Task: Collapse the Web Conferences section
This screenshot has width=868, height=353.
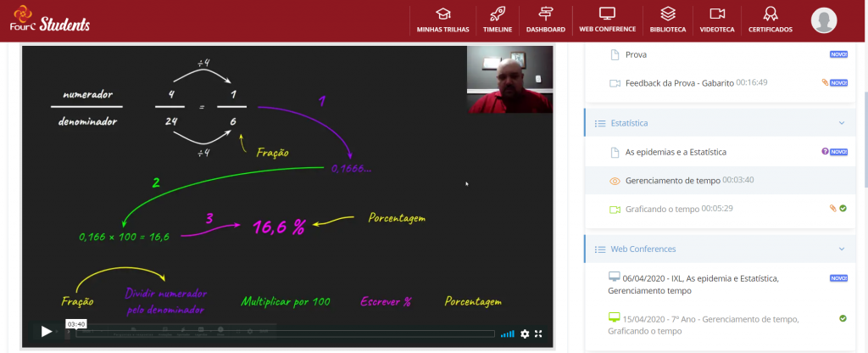Action: pyautogui.click(x=841, y=249)
